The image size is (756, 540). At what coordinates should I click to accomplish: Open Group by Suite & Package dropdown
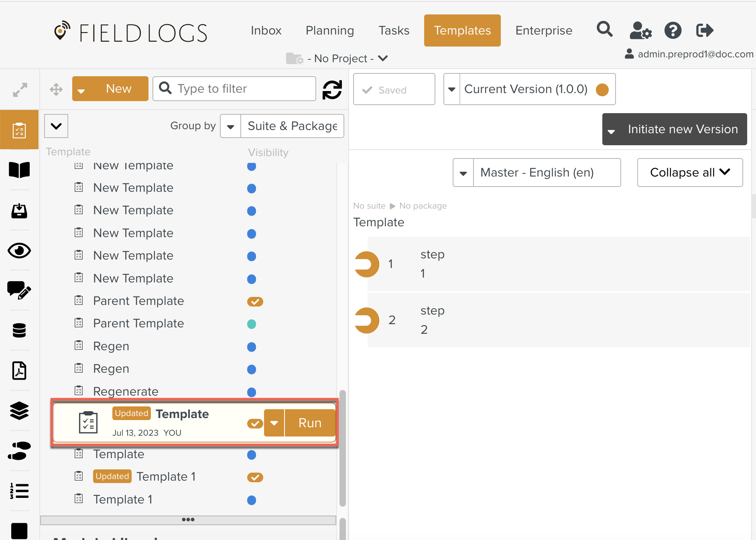click(x=282, y=126)
